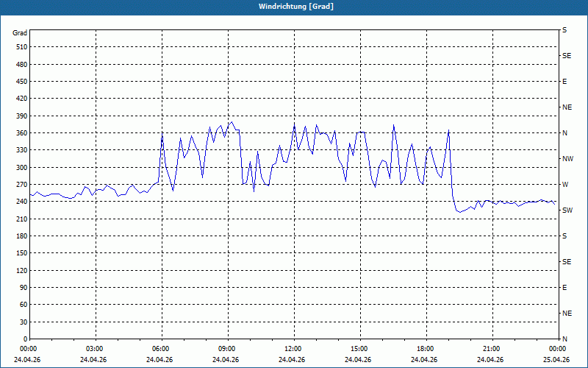Click the 90 value on the left axis
This screenshot has height=368, width=588.
tap(24, 288)
